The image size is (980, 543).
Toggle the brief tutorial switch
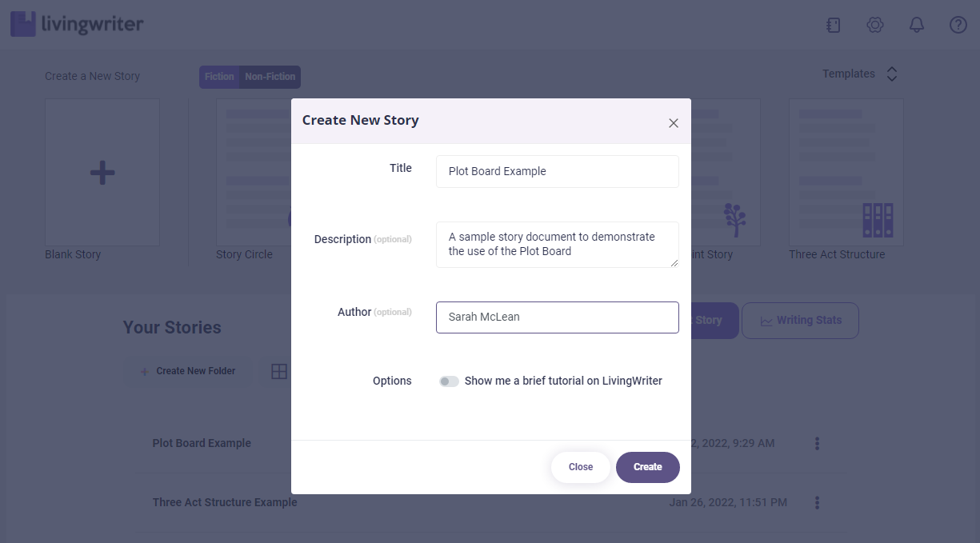[449, 381]
